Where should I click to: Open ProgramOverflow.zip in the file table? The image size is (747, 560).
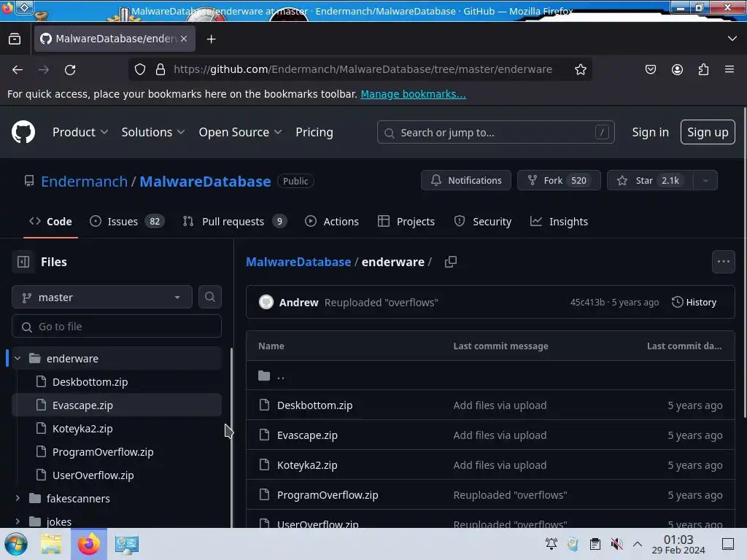pos(328,495)
